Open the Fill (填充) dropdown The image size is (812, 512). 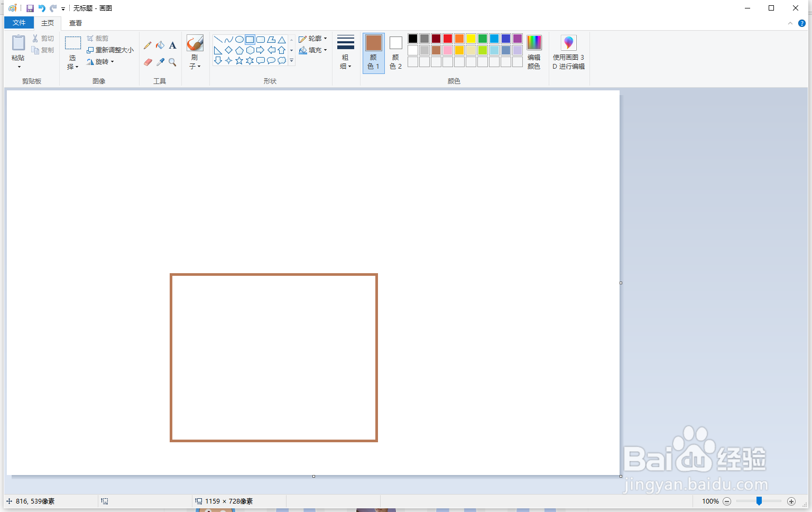coord(313,50)
